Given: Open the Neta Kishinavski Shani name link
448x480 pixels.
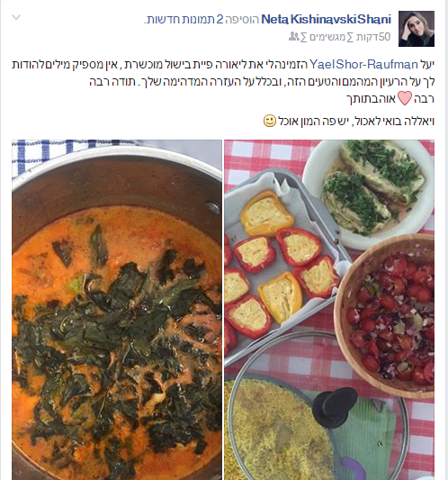Looking at the screenshot, I should (x=327, y=19).
